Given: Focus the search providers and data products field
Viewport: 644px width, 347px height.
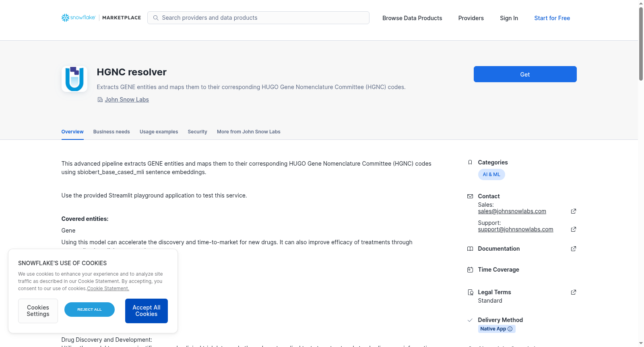Looking at the screenshot, I should click(258, 18).
